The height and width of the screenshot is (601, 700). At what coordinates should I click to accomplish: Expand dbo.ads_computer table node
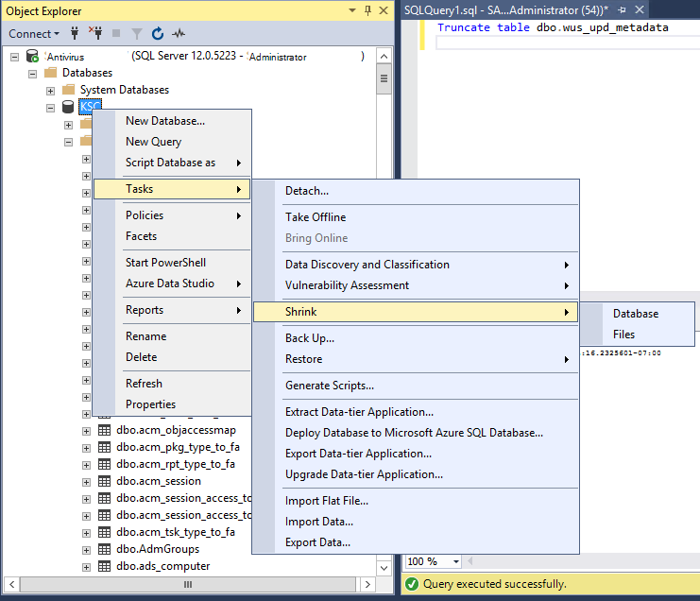tap(86, 567)
